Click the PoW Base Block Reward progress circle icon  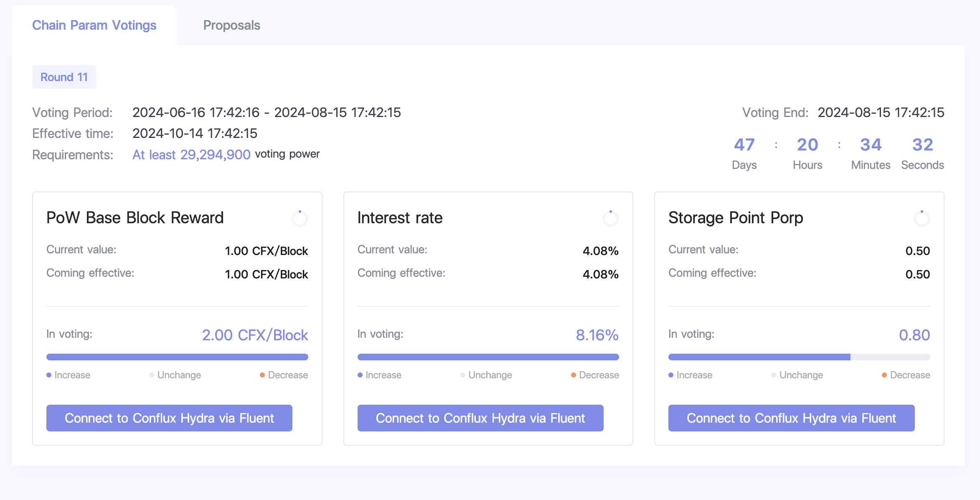tap(300, 218)
